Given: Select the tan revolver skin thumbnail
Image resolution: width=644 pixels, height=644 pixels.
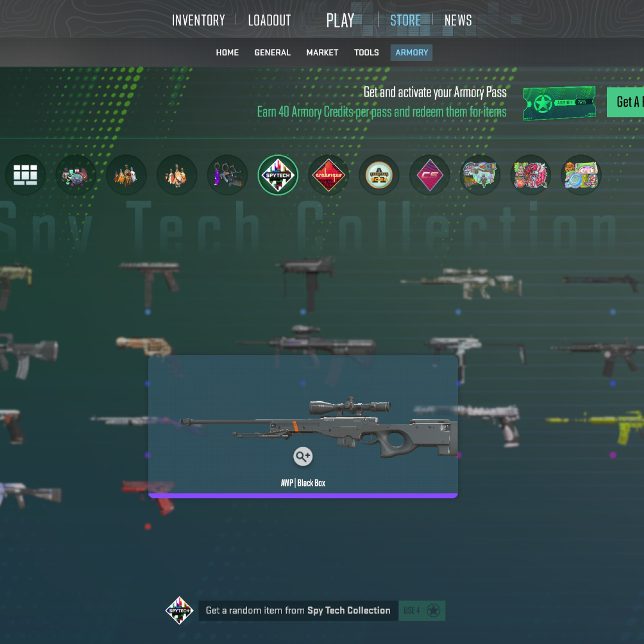Looking at the screenshot, I should pyautogui.click(x=144, y=346).
